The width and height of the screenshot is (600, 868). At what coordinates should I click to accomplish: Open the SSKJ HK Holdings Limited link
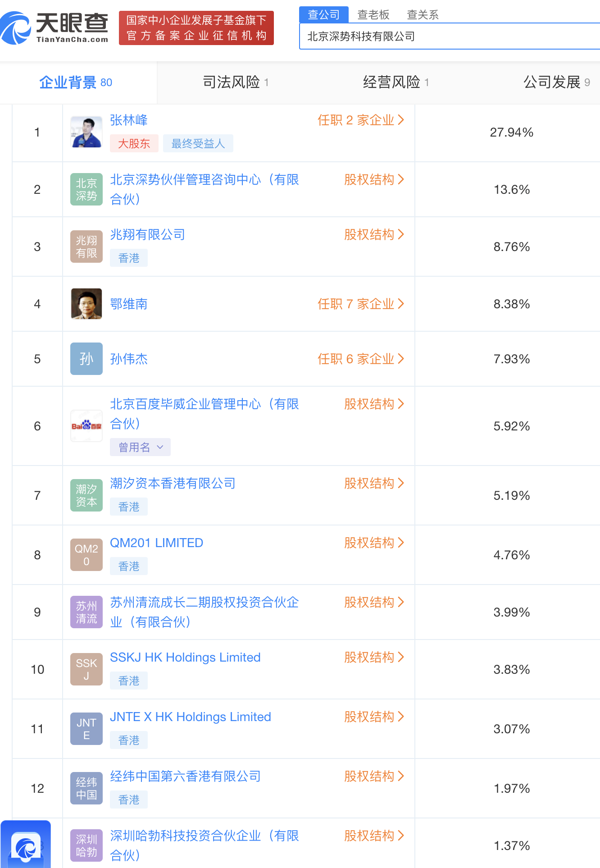click(x=185, y=658)
